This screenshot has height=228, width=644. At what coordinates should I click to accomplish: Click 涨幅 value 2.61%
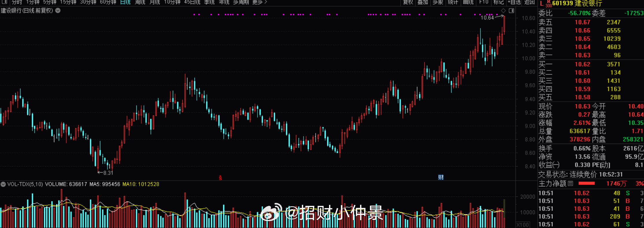(x=582, y=123)
